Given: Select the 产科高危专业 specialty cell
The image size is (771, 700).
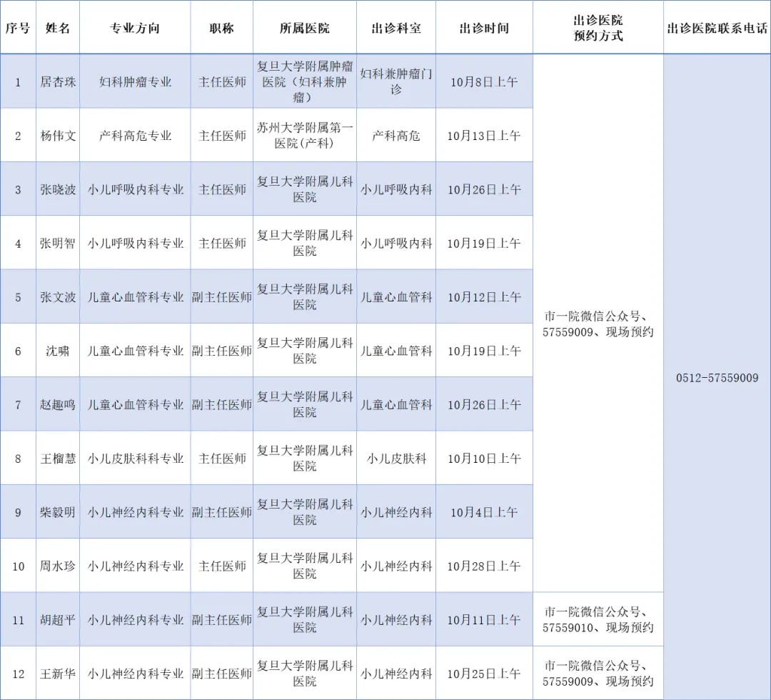Looking at the screenshot, I should click(x=135, y=136).
